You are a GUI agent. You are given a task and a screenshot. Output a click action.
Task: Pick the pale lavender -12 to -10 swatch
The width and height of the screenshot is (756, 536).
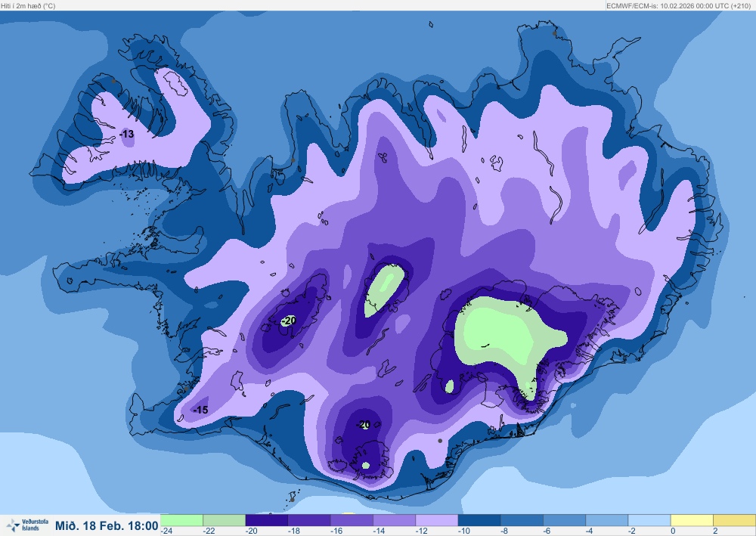coord(437,521)
